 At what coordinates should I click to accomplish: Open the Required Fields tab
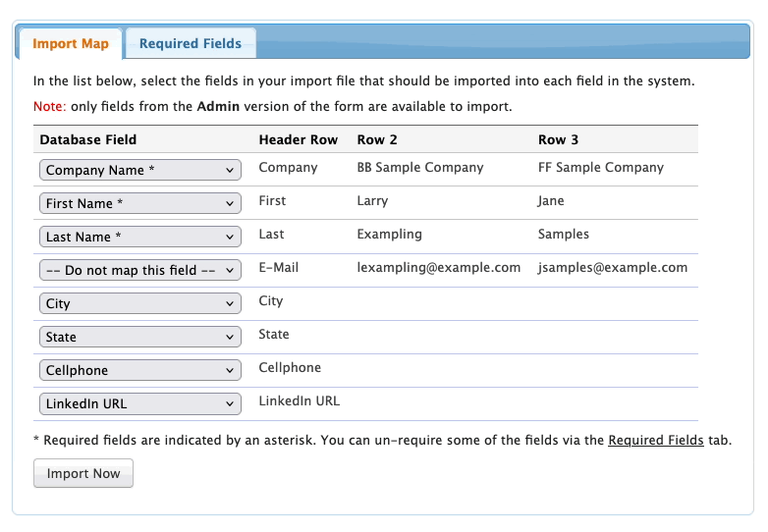[x=191, y=44]
